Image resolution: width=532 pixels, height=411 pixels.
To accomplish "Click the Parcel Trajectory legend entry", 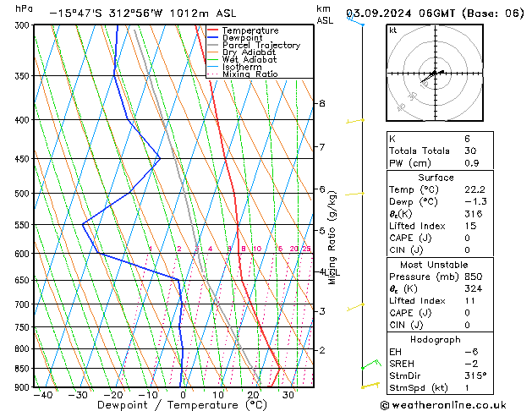I will point(261,45).
